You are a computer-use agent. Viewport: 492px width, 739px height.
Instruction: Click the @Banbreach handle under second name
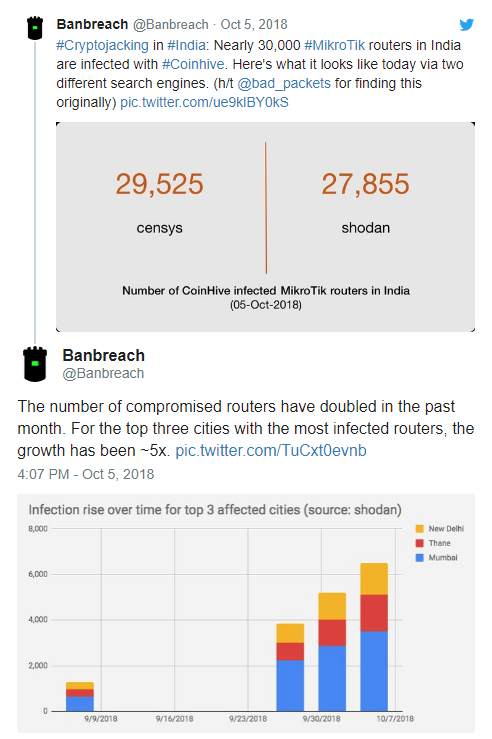coord(103,373)
